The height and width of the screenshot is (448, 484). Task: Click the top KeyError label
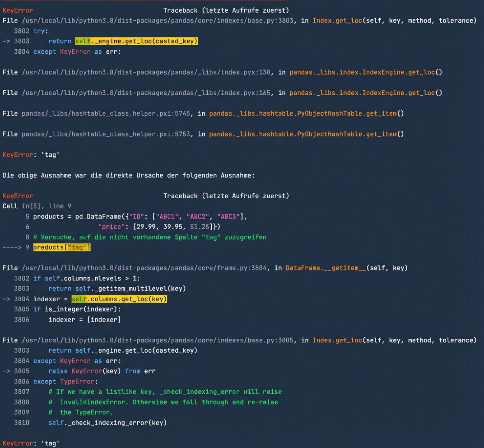pyautogui.click(x=18, y=10)
